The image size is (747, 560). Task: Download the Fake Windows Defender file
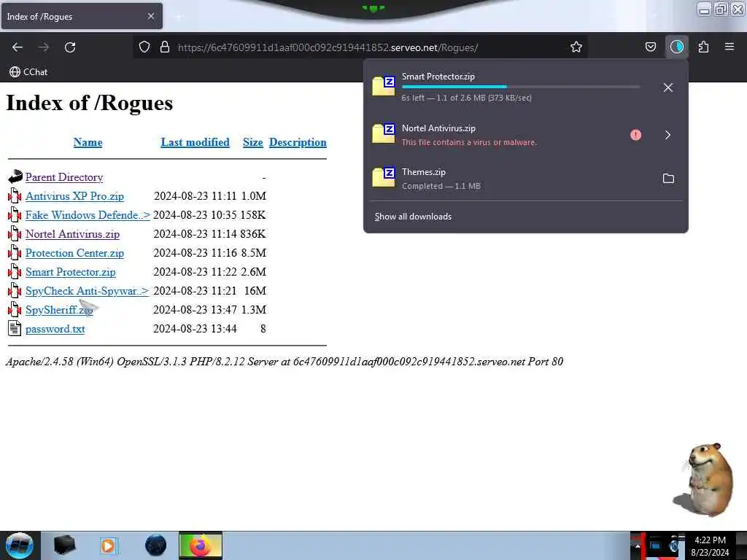(x=88, y=215)
